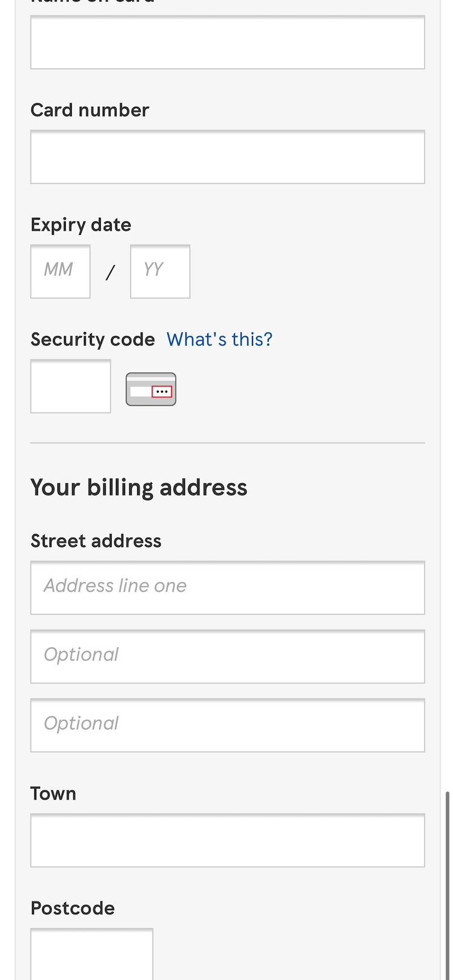Select the YY expiry year field
The width and height of the screenshot is (453, 980).
tap(160, 272)
